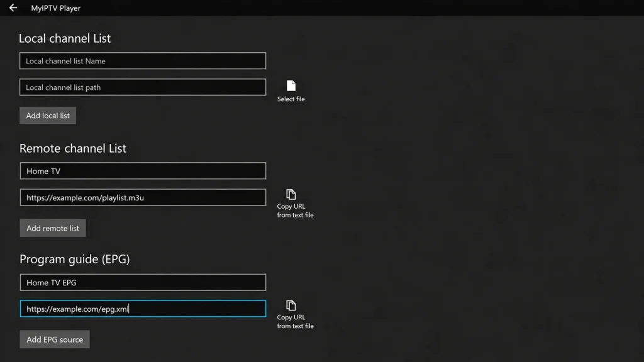Focus the Local channel list path field
644x362 pixels.
(143, 87)
